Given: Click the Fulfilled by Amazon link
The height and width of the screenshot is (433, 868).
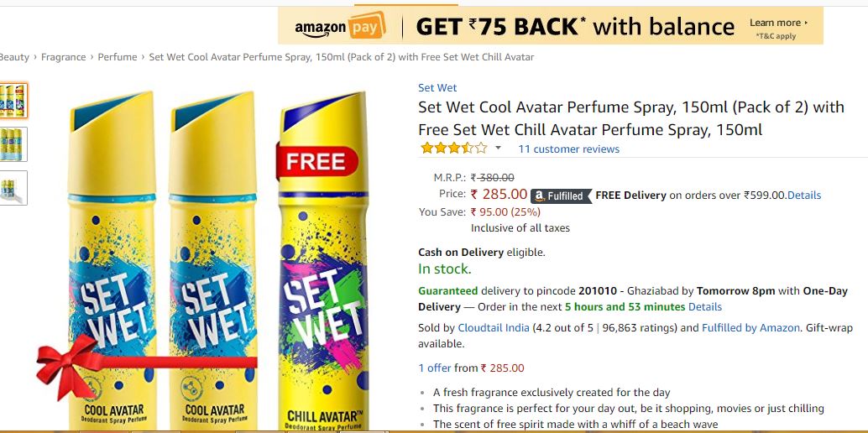Looking at the screenshot, I should point(750,328).
